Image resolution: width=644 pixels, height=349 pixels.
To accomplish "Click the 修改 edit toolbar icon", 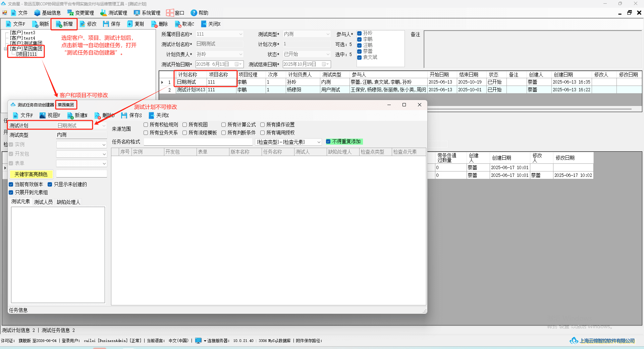I will pos(82,24).
